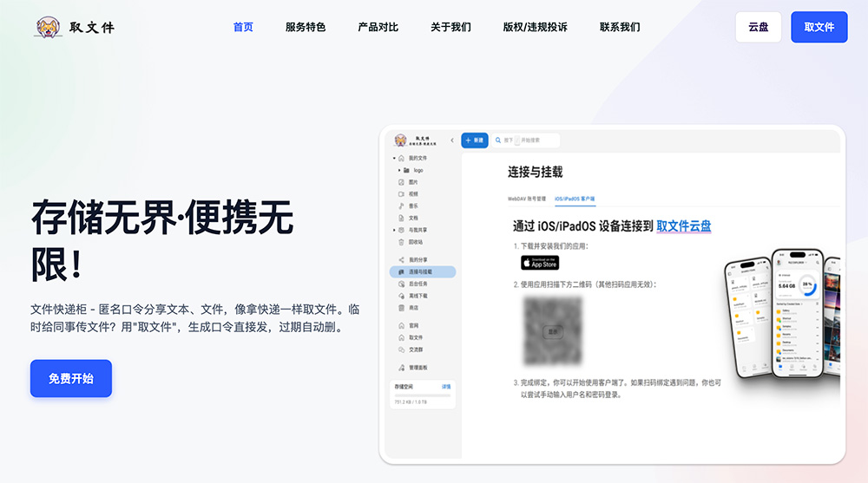Open the 回收站 trash icon in the preview
The height and width of the screenshot is (483, 868).
point(401,242)
